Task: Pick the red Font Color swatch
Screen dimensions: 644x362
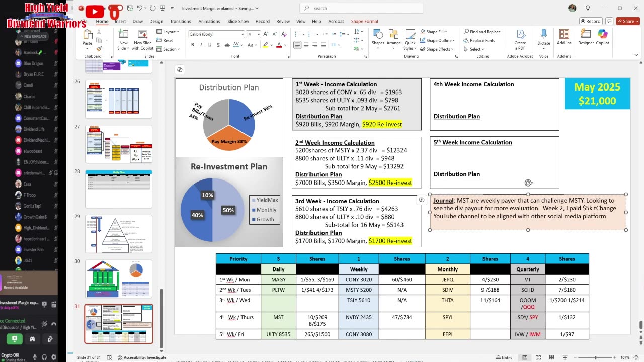Action: tap(279, 45)
